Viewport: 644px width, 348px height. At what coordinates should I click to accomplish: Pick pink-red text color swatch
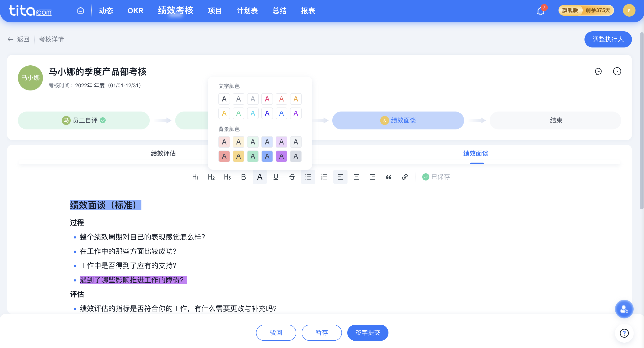tap(267, 99)
